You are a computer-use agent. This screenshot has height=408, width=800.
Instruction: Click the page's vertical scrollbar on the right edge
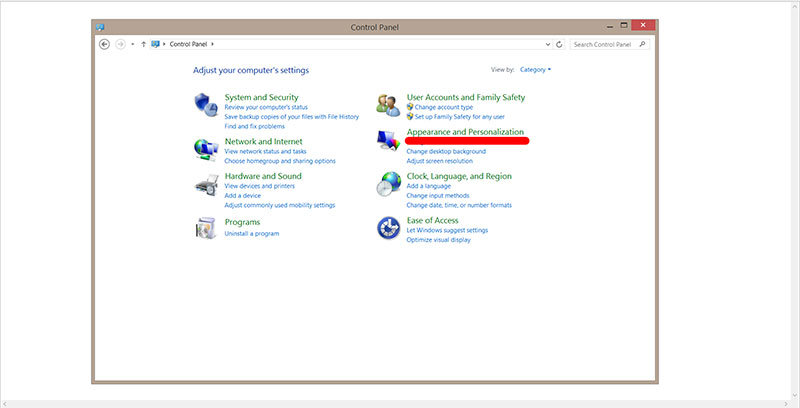coord(796,200)
